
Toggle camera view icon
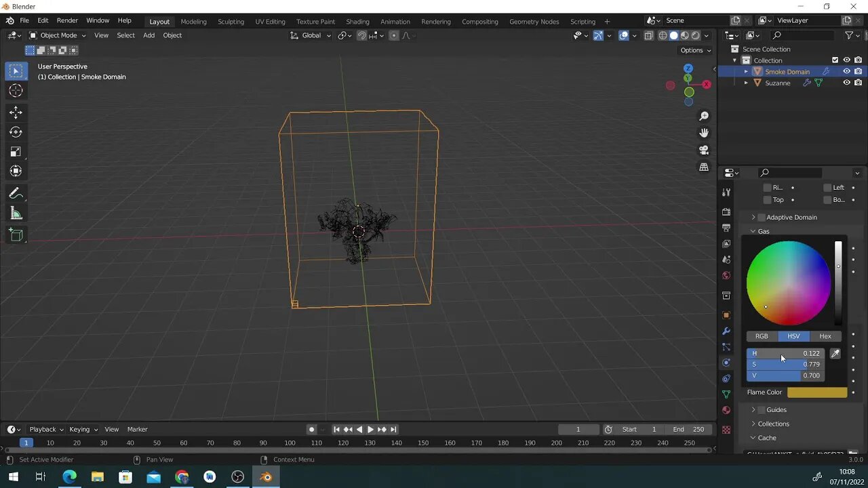click(704, 150)
